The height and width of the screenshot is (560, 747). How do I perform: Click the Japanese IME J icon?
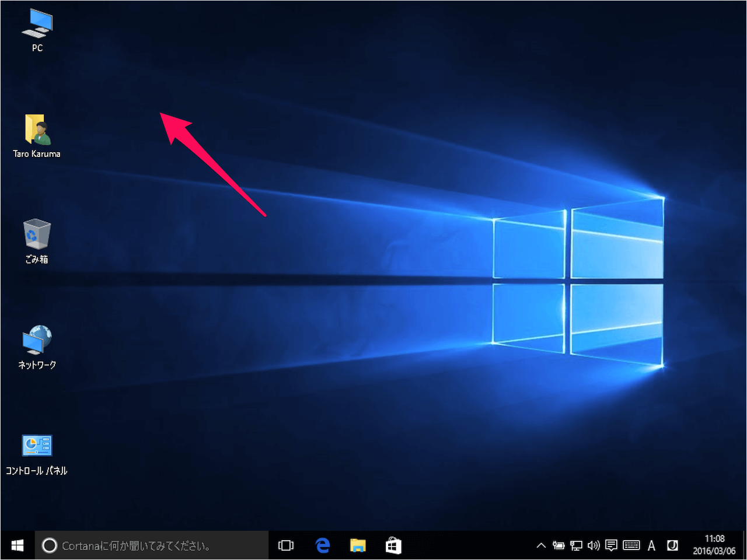[x=672, y=545]
